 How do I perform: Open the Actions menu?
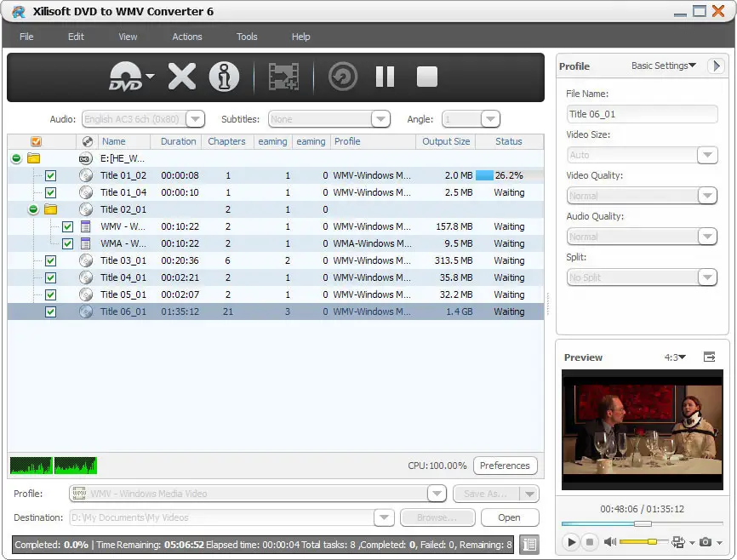(187, 37)
